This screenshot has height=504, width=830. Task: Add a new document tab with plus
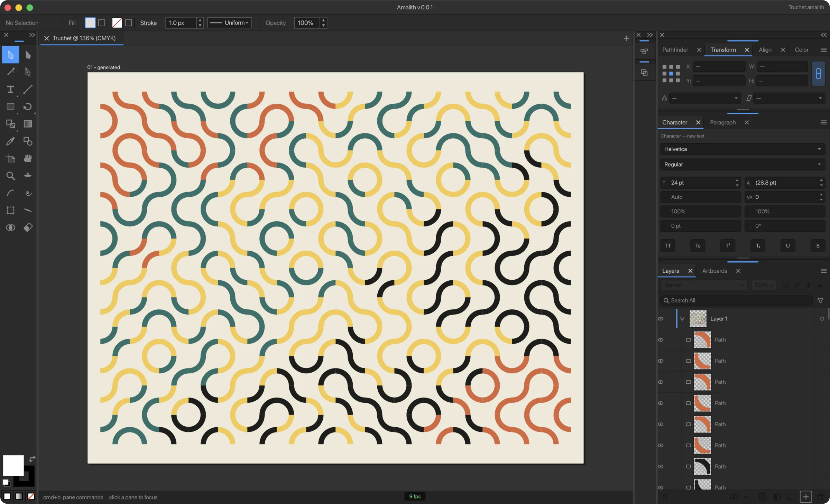[626, 38]
